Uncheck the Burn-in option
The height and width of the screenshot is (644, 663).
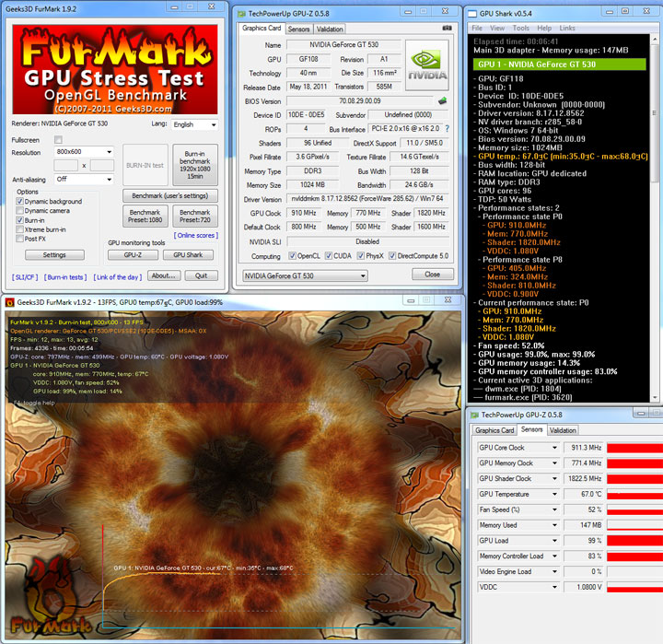coord(19,220)
